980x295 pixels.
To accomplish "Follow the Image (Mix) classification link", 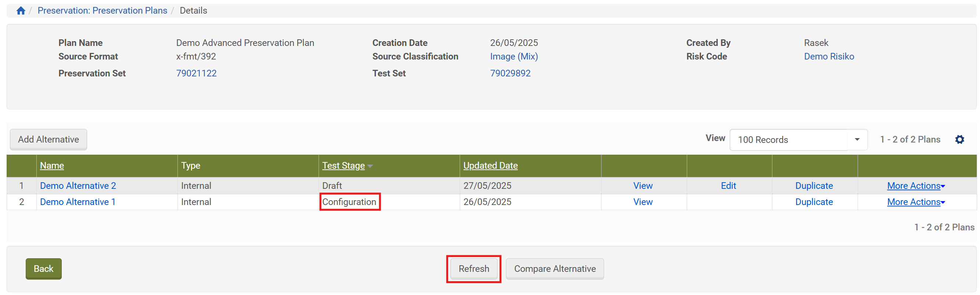I will click(x=514, y=57).
